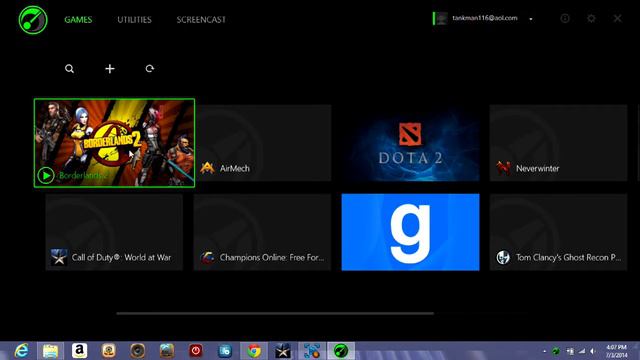
Task: Select the Neverwinter game tile
Action: (558, 143)
